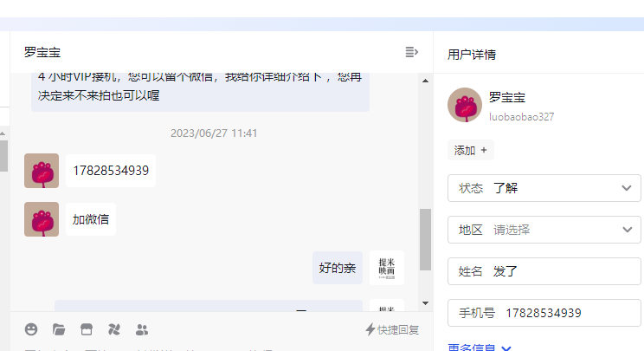The height and width of the screenshot is (351, 644).
Task: Toggle the side panel list icon by chat title
Action: click(x=411, y=52)
